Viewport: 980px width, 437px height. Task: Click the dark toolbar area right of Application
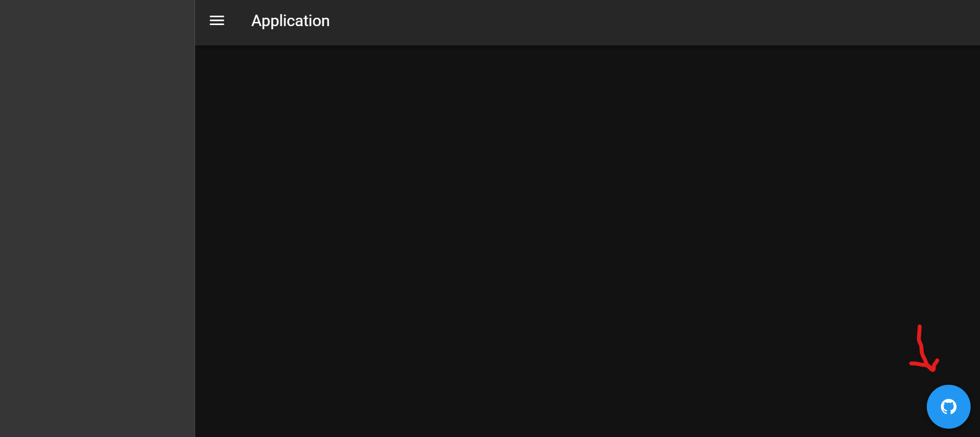(652, 22)
